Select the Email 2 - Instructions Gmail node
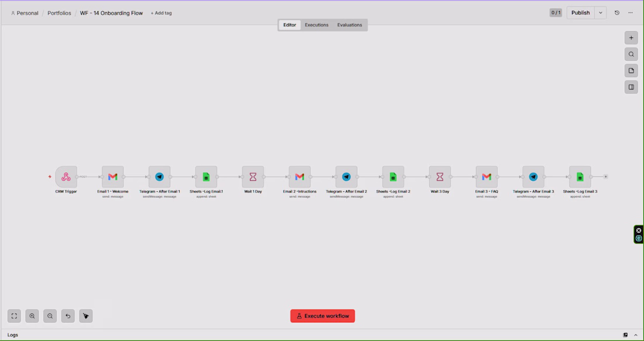The image size is (644, 341). click(x=300, y=177)
